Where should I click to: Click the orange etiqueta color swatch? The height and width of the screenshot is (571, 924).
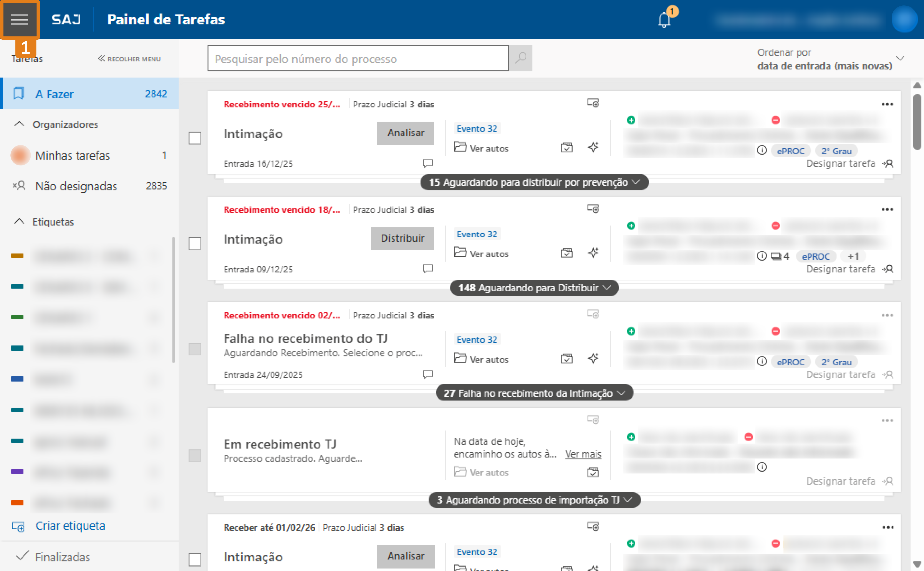[x=17, y=503]
